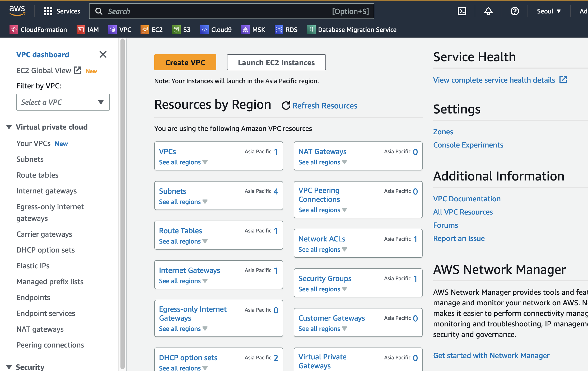The width and height of the screenshot is (588, 371).
Task: Expand See all regions under Subnets
Action: [183, 202]
